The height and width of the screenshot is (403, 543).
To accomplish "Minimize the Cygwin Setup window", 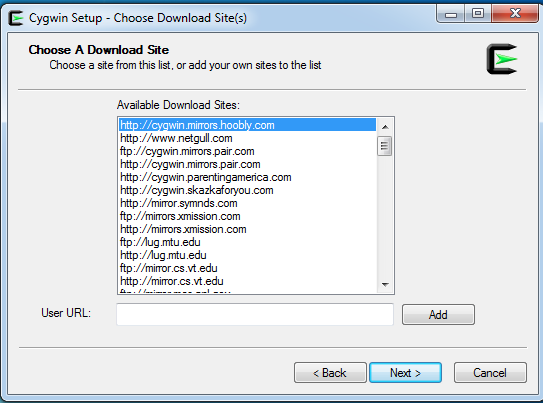I will pyautogui.click(x=451, y=14).
